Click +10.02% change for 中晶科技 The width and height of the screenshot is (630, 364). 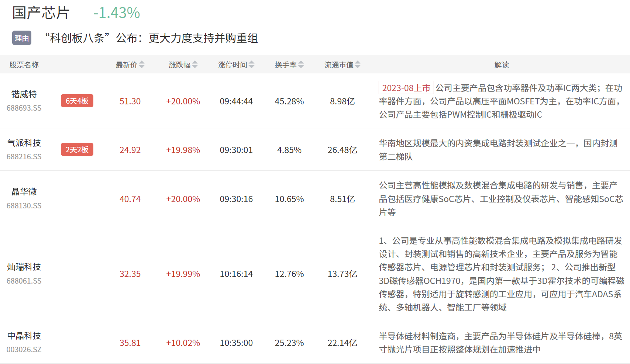pyautogui.click(x=183, y=343)
